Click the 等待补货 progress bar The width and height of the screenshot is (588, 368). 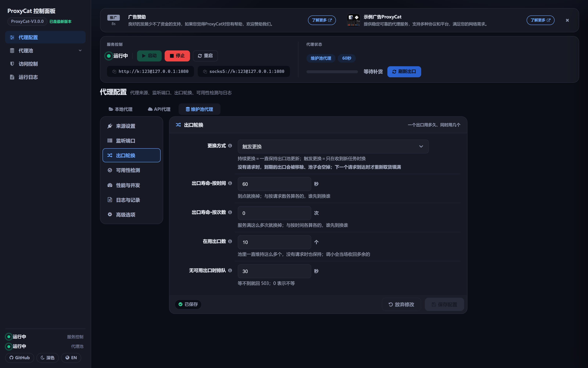click(x=332, y=72)
